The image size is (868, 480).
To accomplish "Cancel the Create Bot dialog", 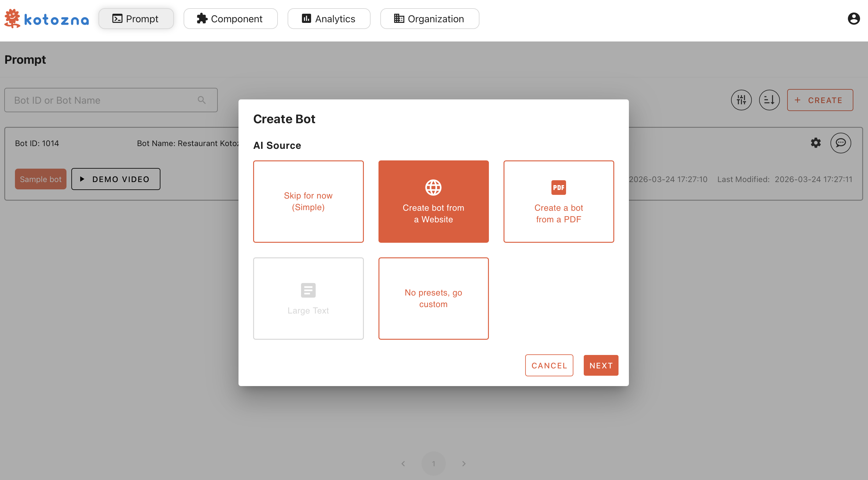I will coord(549,365).
